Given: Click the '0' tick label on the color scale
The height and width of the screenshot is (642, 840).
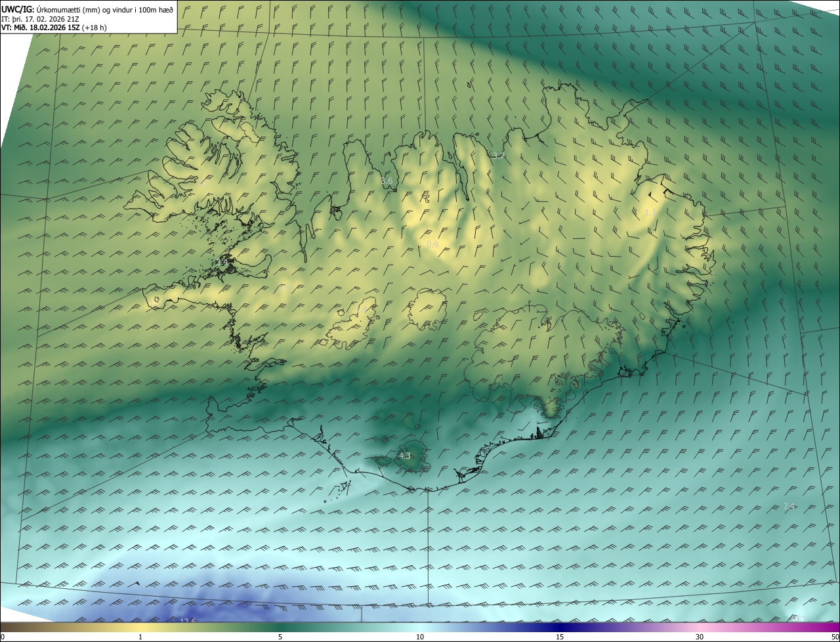Looking at the screenshot, I should click(3, 637).
